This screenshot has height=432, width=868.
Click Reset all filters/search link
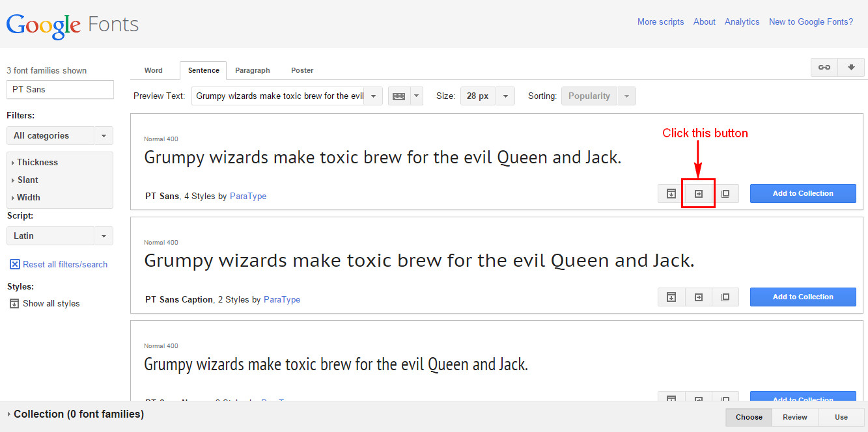click(x=65, y=264)
